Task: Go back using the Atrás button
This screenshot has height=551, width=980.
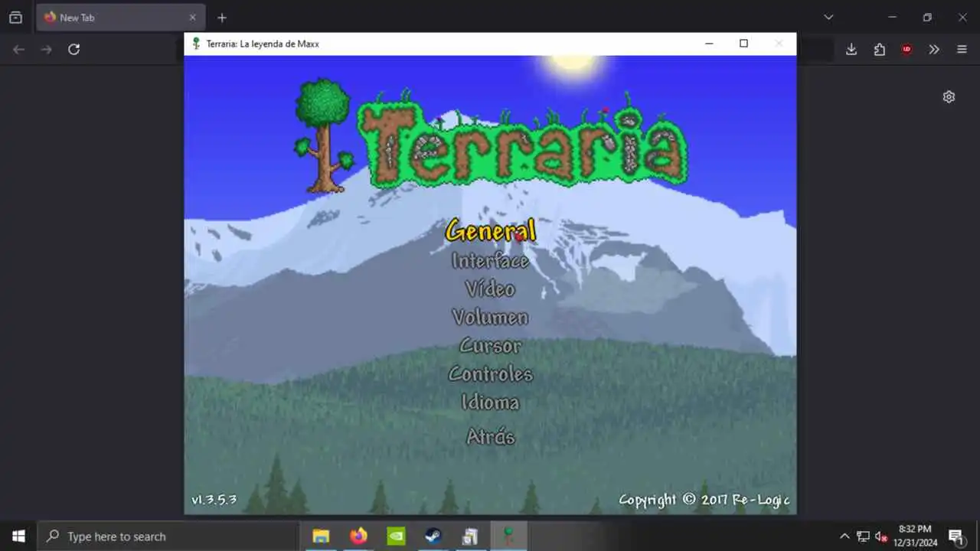Action: click(x=490, y=437)
